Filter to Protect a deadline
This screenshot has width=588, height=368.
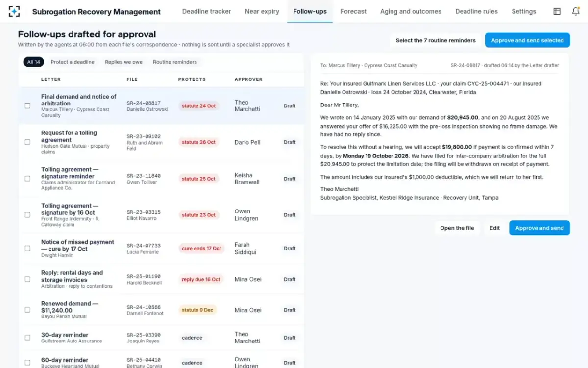tap(73, 62)
